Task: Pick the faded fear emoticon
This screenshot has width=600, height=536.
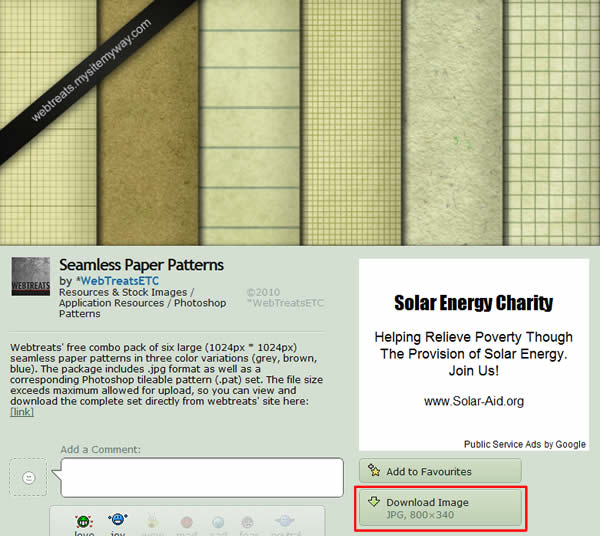Action: click(x=248, y=522)
